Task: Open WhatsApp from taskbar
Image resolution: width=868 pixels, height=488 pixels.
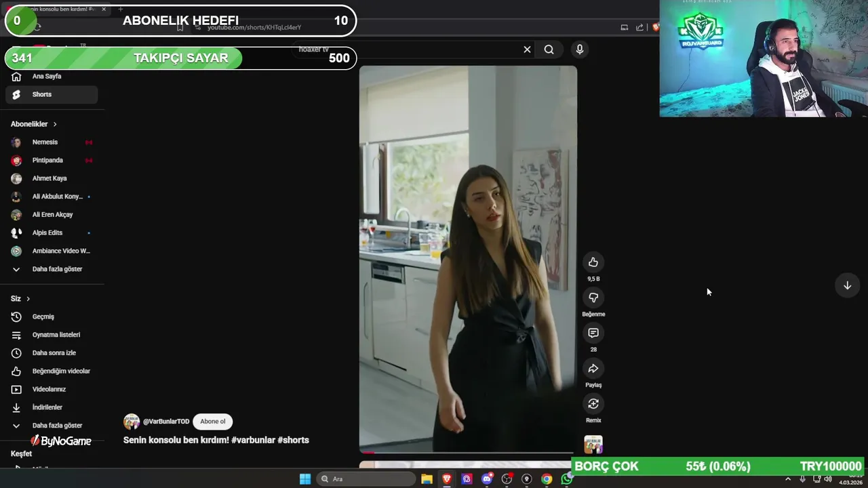Action: pyautogui.click(x=566, y=479)
